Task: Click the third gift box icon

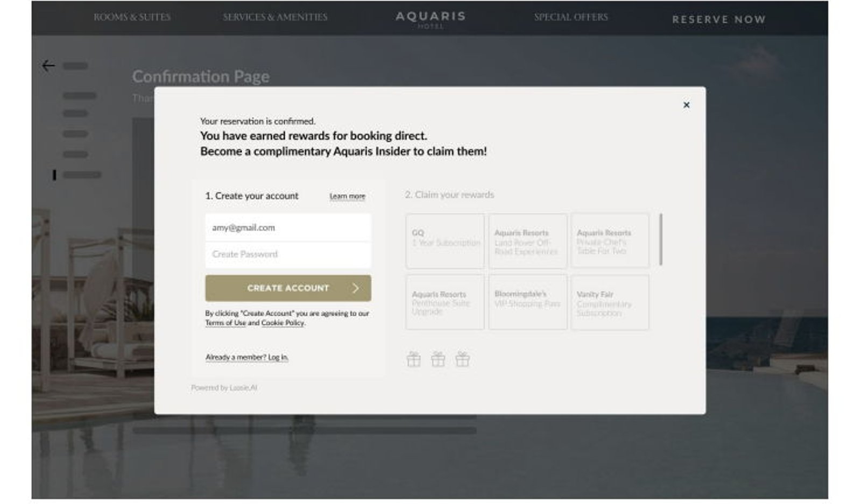Action: pyautogui.click(x=463, y=359)
